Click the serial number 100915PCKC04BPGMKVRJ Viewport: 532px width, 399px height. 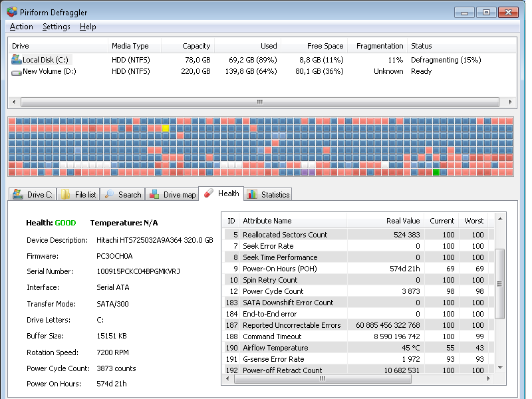138,271
